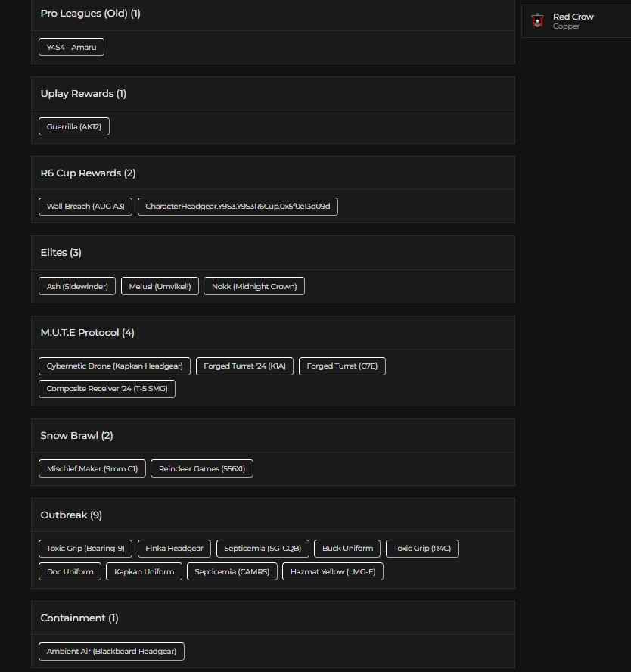The width and height of the screenshot is (631, 672).
Task: Click the Red Crow rank emblem icon
Action: pyautogui.click(x=537, y=21)
